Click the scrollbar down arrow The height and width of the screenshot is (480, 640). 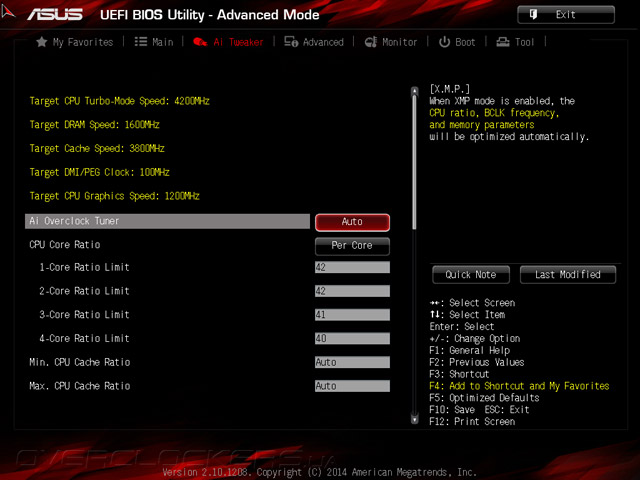point(415,419)
